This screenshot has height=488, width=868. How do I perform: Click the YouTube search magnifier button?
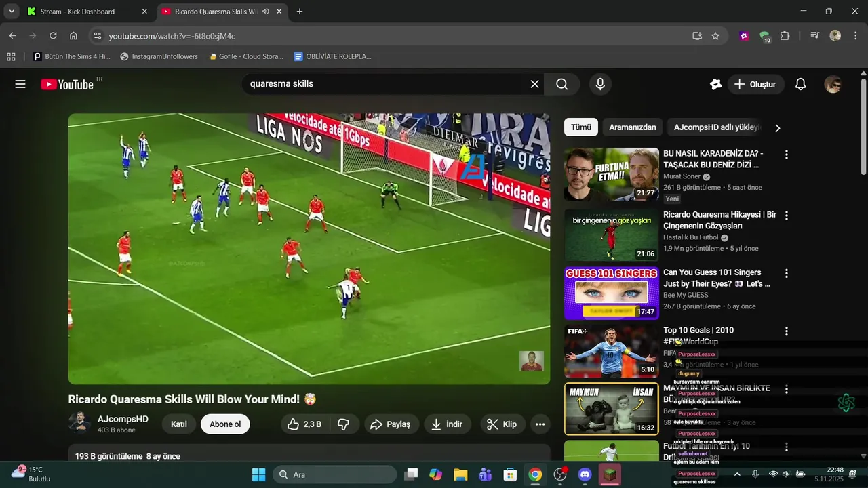pyautogui.click(x=562, y=84)
